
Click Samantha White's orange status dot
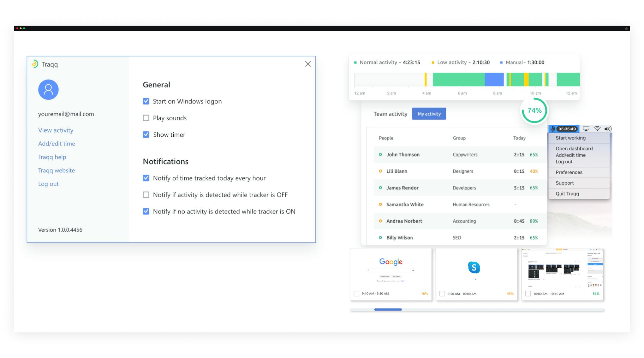(380, 205)
